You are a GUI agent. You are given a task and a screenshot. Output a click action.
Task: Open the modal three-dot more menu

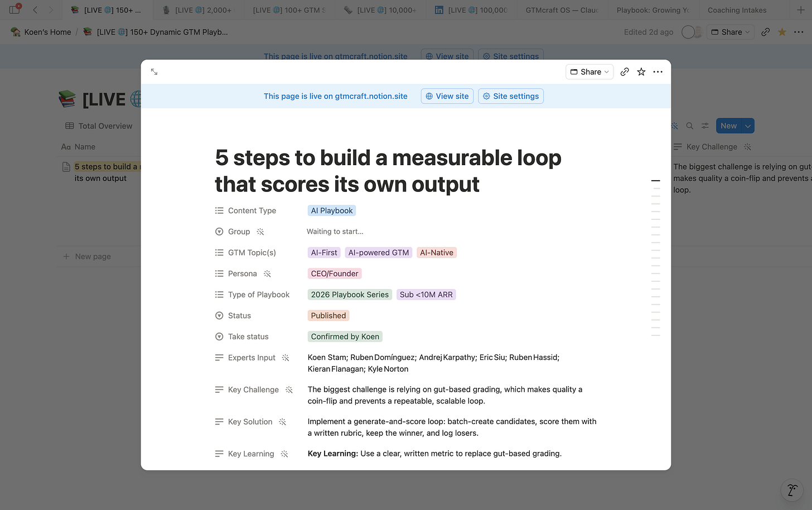pos(658,72)
